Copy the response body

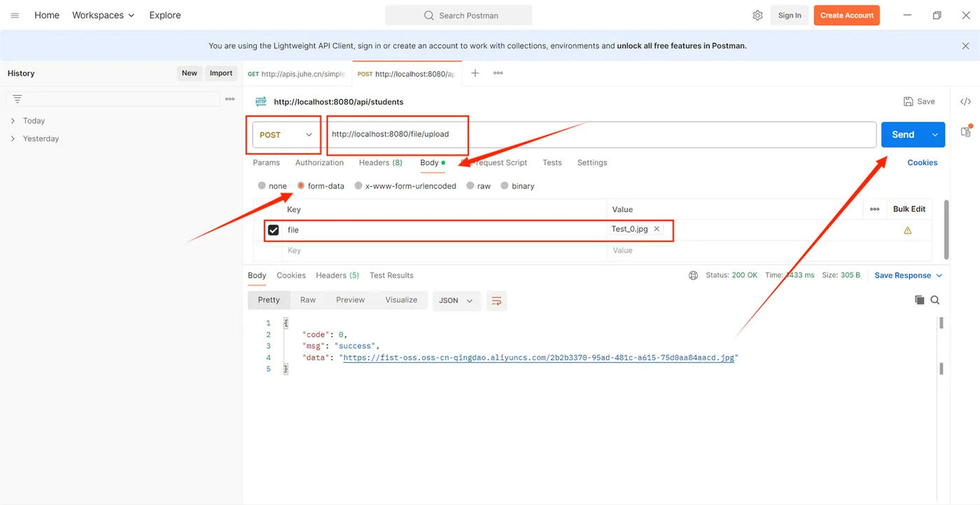click(x=920, y=300)
